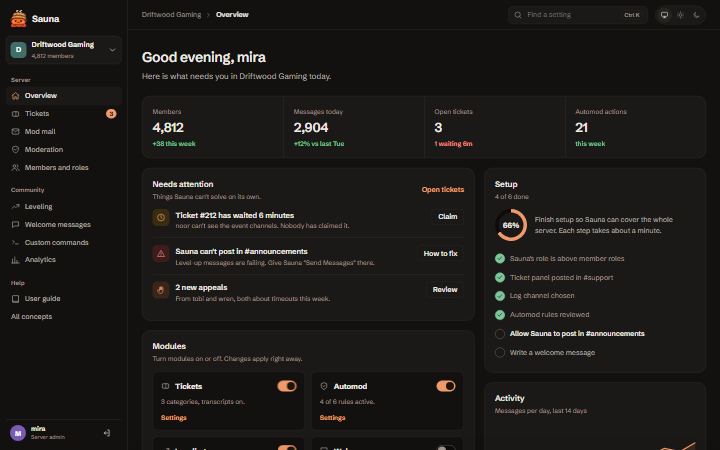Image resolution: width=720 pixels, height=450 pixels.
Task: Click the purple M user avatar
Action: point(18,433)
